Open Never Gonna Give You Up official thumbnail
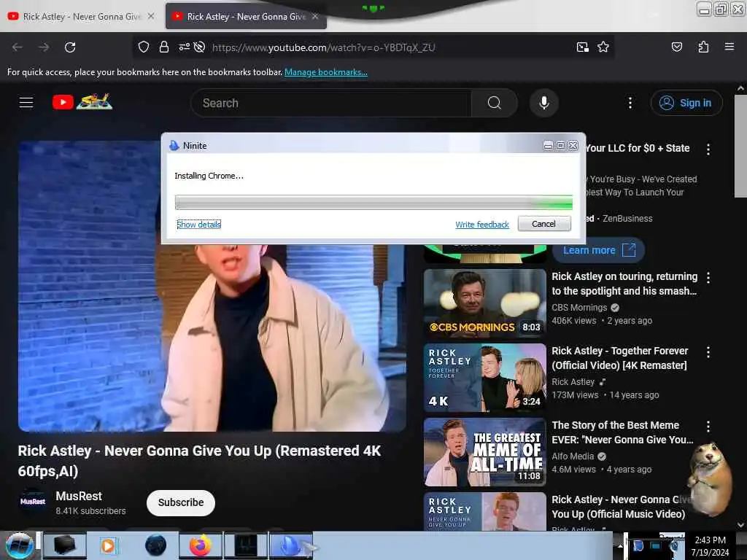 pos(485,511)
